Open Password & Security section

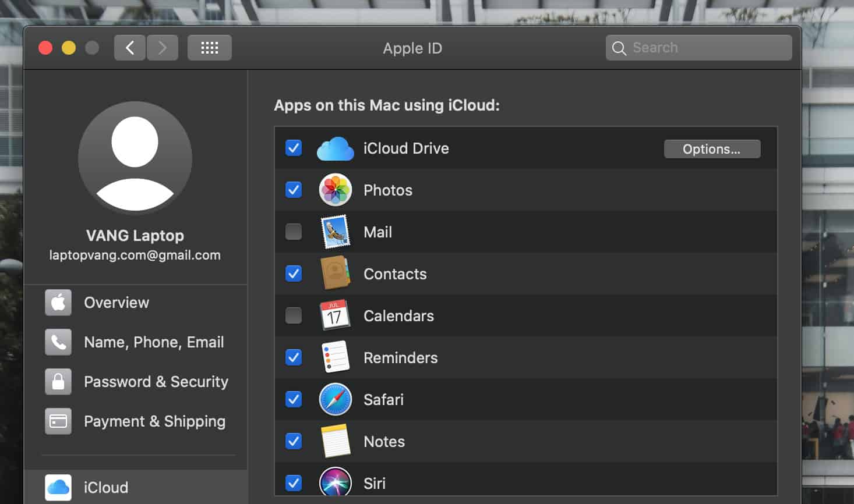136,382
